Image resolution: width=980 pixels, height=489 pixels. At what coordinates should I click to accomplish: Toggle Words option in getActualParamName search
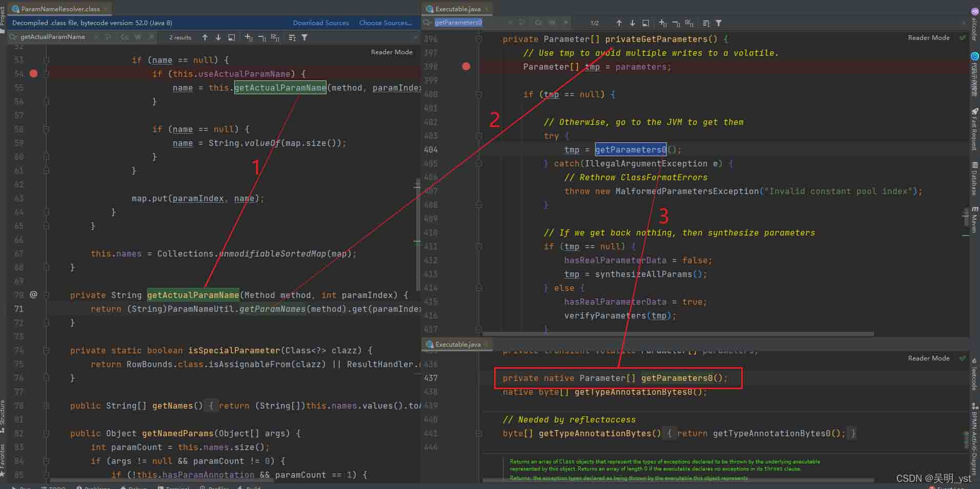(138, 37)
